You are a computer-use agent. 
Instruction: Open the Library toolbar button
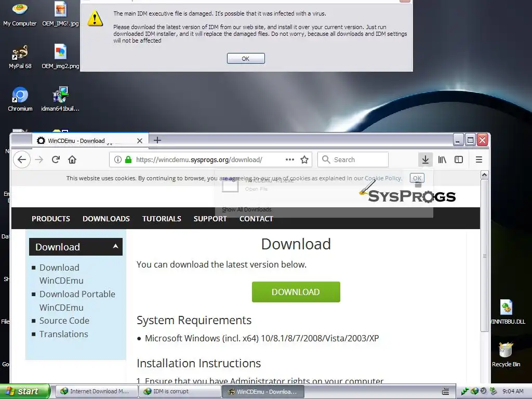coord(442,159)
